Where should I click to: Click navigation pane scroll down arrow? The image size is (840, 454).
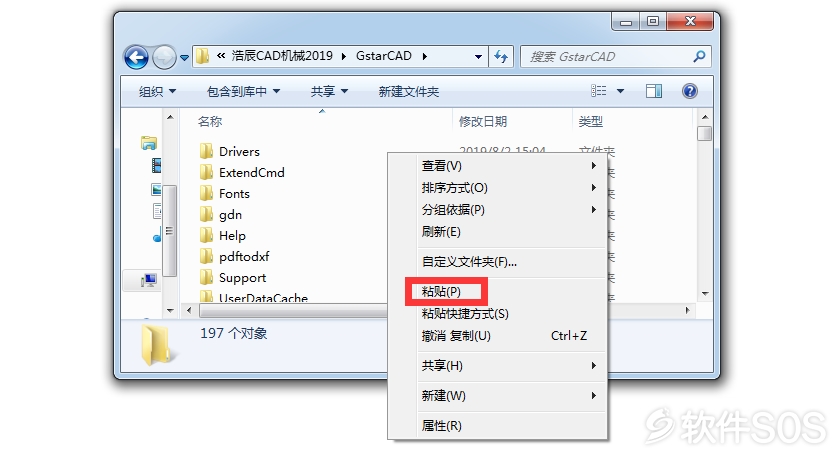[x=170, y=310]
